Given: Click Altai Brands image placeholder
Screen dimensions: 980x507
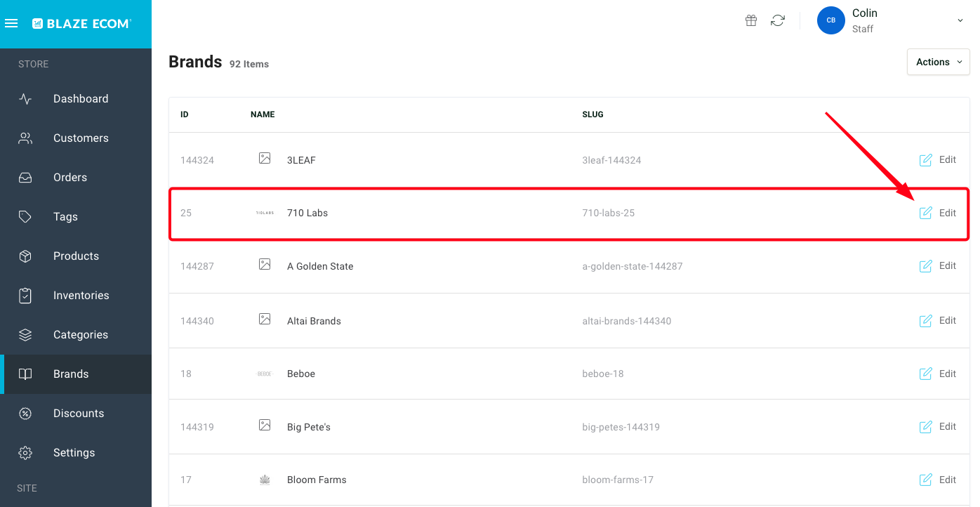Looking at the screenshot, I should click(x=265, y=320).
